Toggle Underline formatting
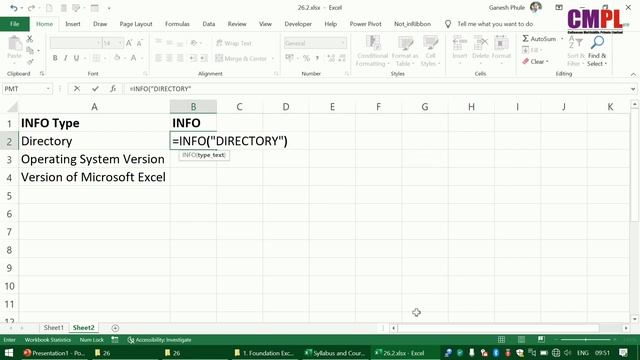This screenshot has width=640, height=360. click(76, 58)
